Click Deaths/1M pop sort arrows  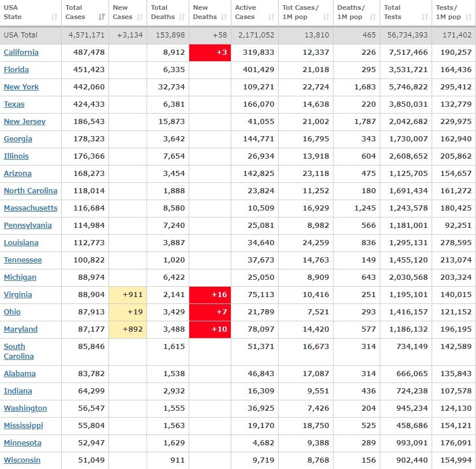tap(373, 17)
